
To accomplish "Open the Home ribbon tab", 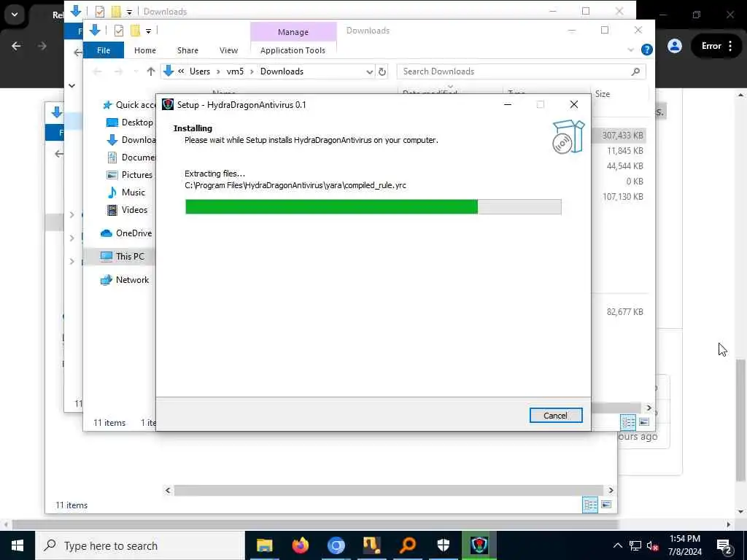I will (145, 50).
